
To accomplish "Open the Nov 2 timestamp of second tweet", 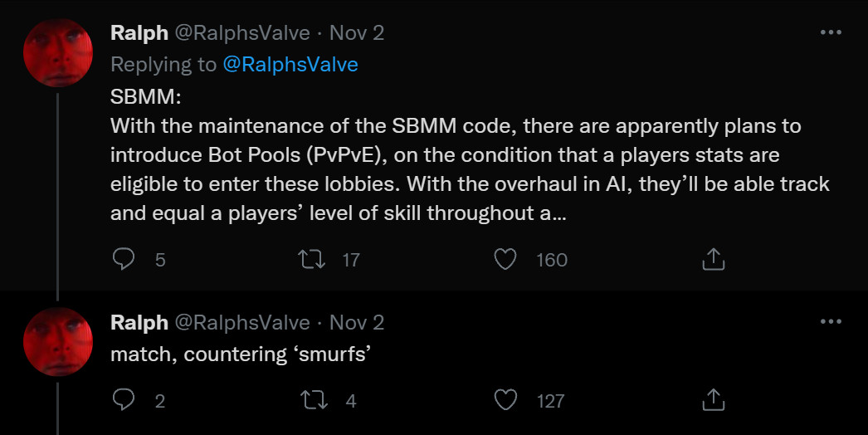I will [x=357, y=322].
